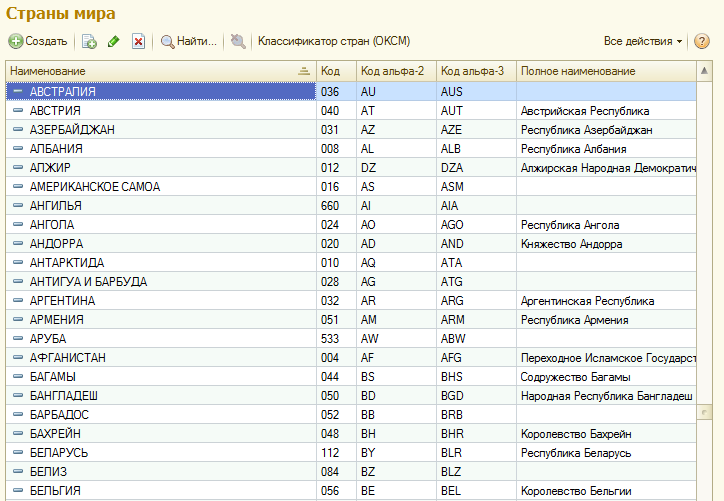This screenshot has width=724, height=501.
Task: Click the Код альфа-2 column header
Action: (x=396, y=71)
